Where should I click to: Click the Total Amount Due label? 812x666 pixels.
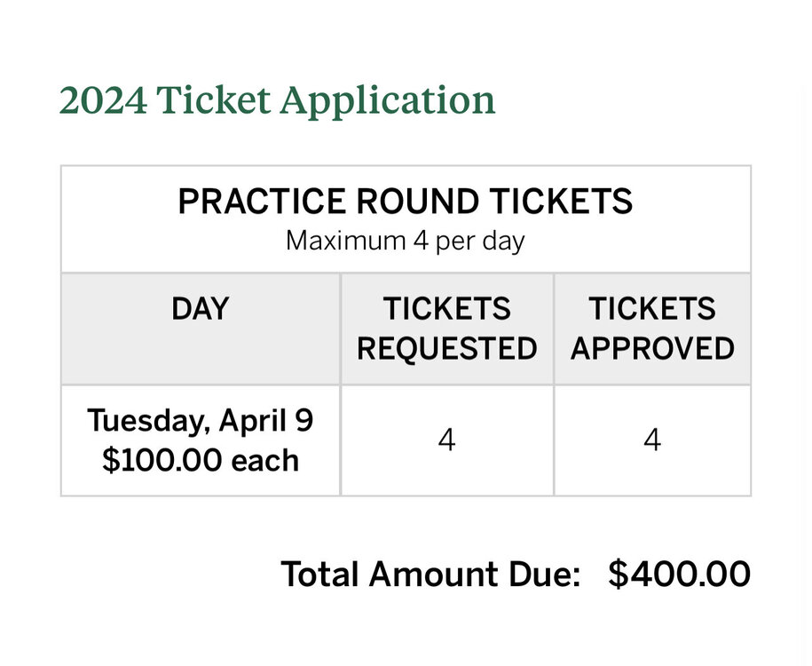430,575
